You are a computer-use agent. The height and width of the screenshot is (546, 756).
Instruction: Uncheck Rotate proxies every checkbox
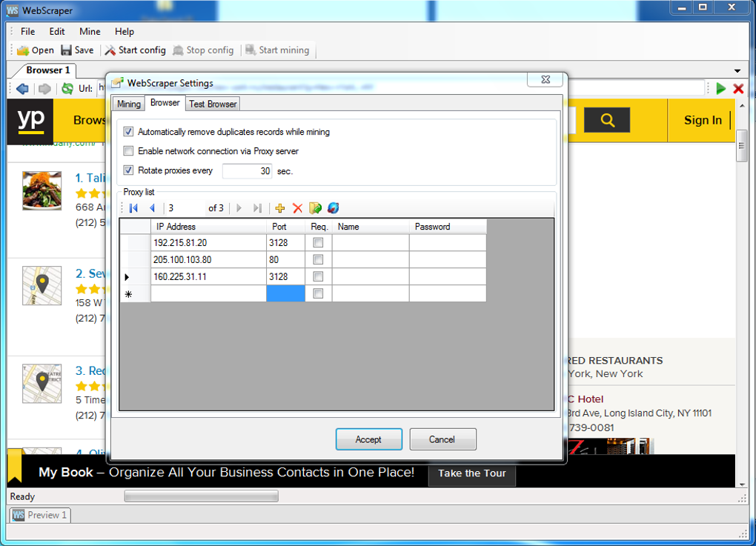(128, 170)
